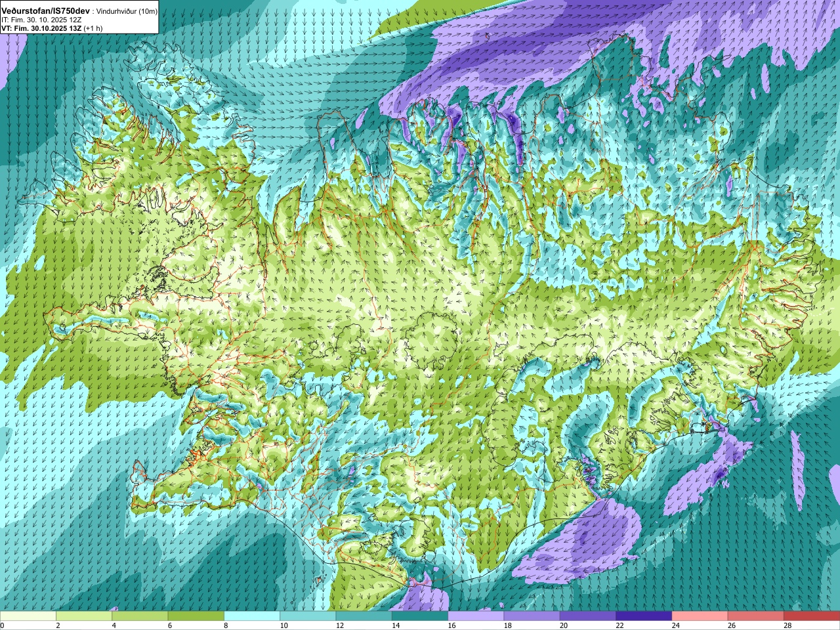Select the light yellow-green 2–4 legend swatch
This screenshot has height=630, width=840.
84,616
